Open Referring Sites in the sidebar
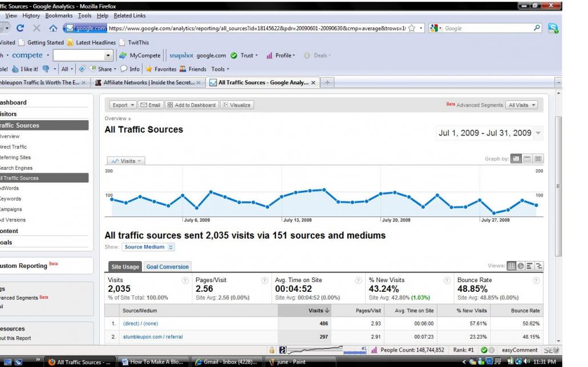The height and width of the screenshot is (367, 588). [x=15, y=157]
